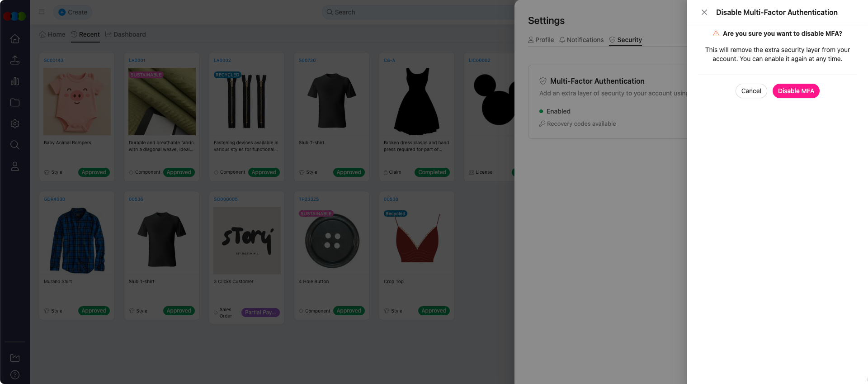
Task: Click the home icon in left sidebar
Action: (15, 39)
